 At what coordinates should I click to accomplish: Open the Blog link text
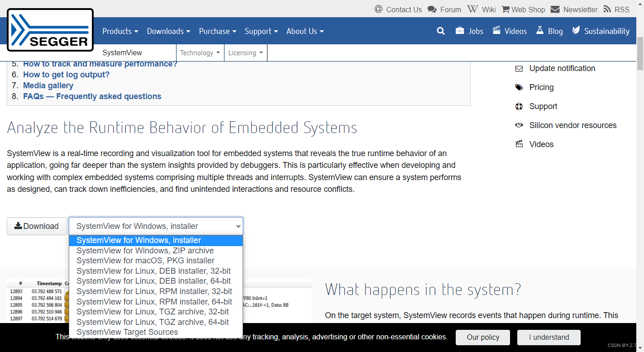pyautogui.click(x=555, y=31)
